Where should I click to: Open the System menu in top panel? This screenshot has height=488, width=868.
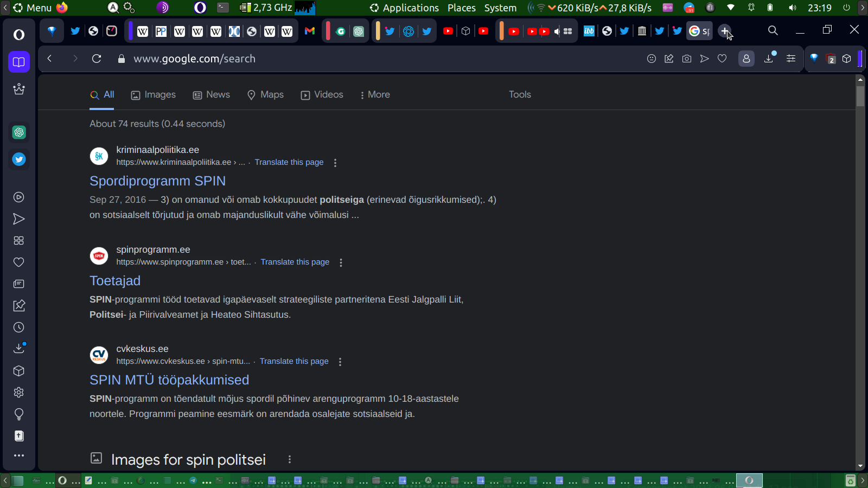(500, 8)
